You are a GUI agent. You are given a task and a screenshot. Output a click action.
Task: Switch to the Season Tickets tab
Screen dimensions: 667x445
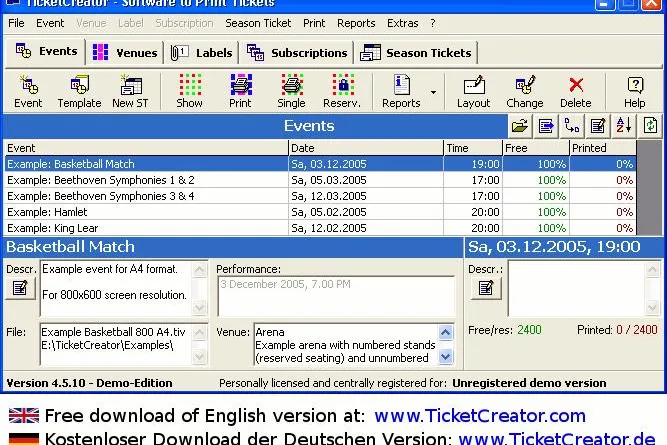(x=416, y=53)
